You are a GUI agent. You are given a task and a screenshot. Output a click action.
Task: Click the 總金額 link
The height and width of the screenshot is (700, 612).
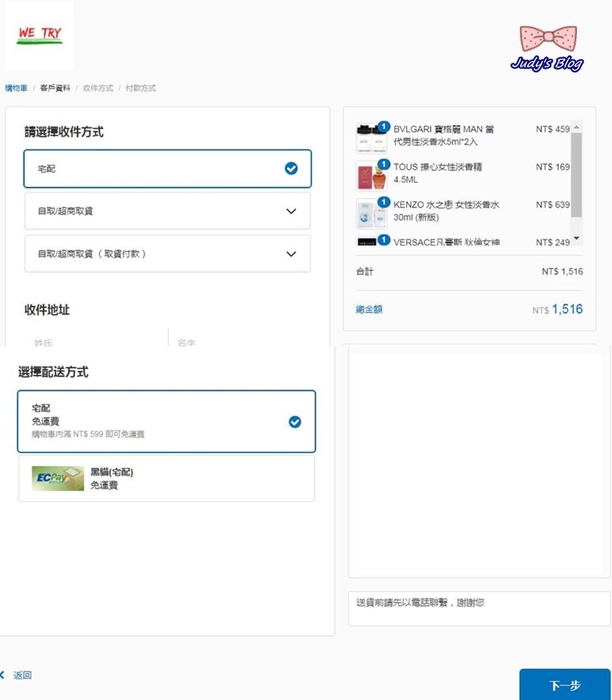pos(369,310)
